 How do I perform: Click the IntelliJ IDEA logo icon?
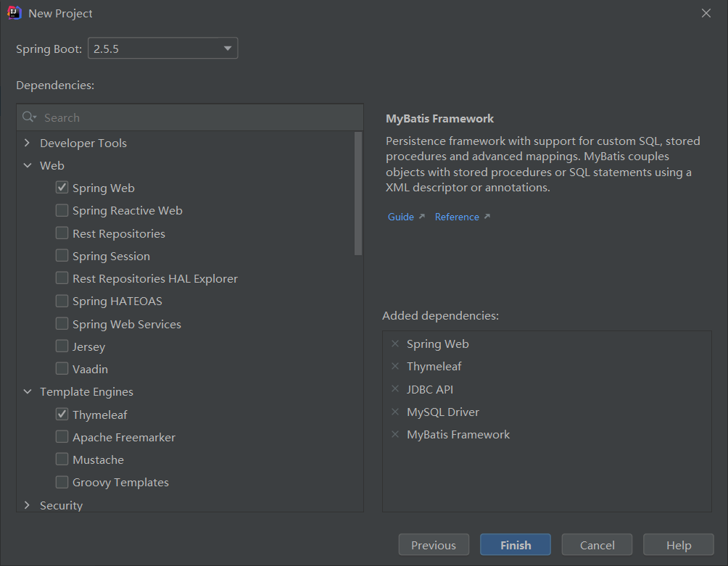15,13
